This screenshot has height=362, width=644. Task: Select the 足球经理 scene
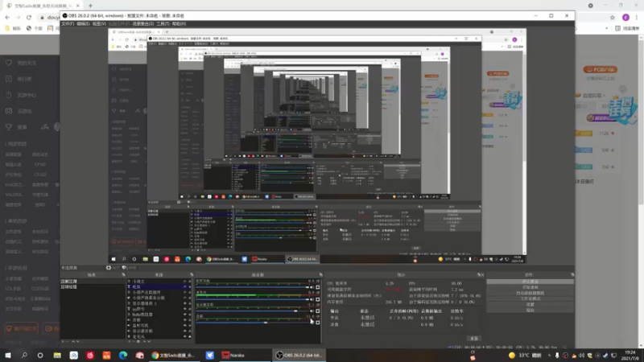(x=93, y=287)
